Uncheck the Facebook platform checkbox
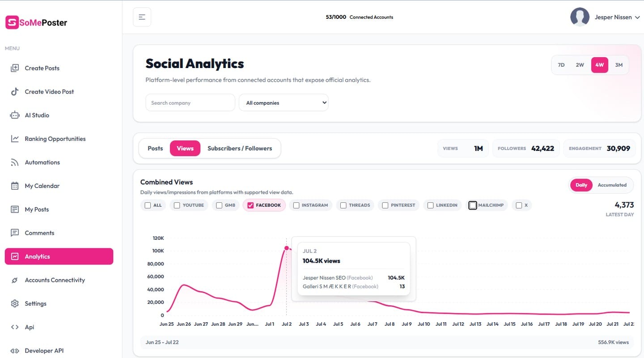 coord(250,205)
